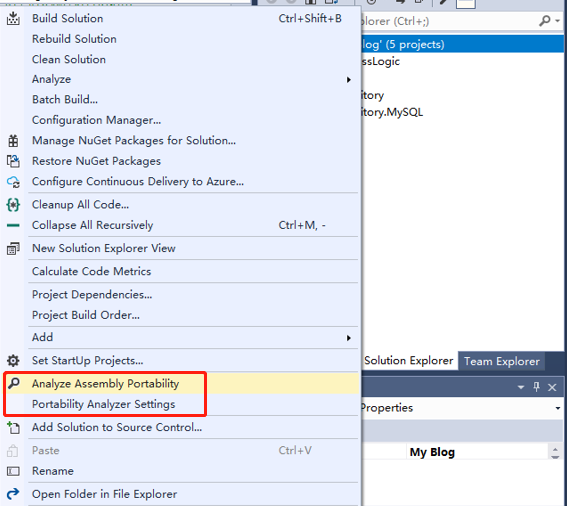Click the Build Solution icon
The height and width of the screenshot is (506, 567).
pyautogui.click(x=13, y=18)
